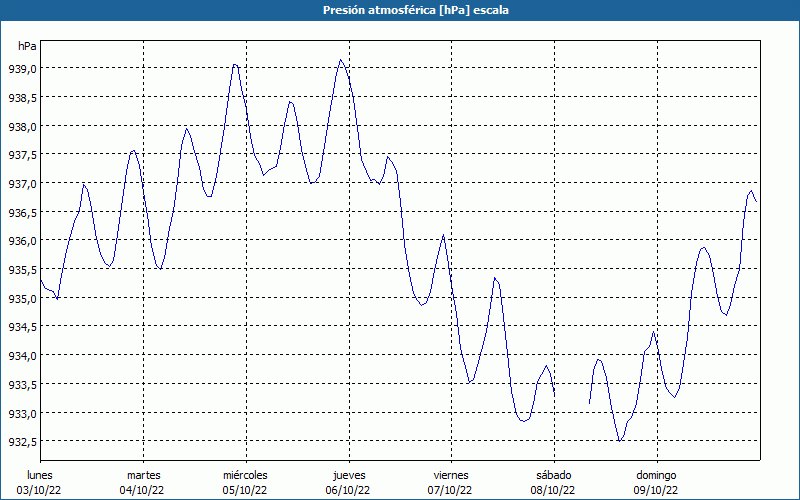The height and width of the screenshot is (500, 800).
Task: Click the 'jueves' day label
Action: [349, 475]
